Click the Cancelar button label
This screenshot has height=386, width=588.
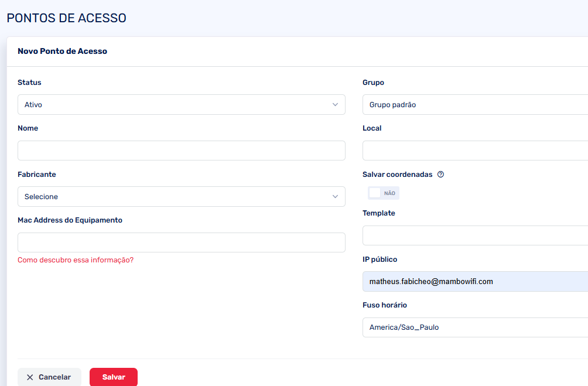coord(54,377)
